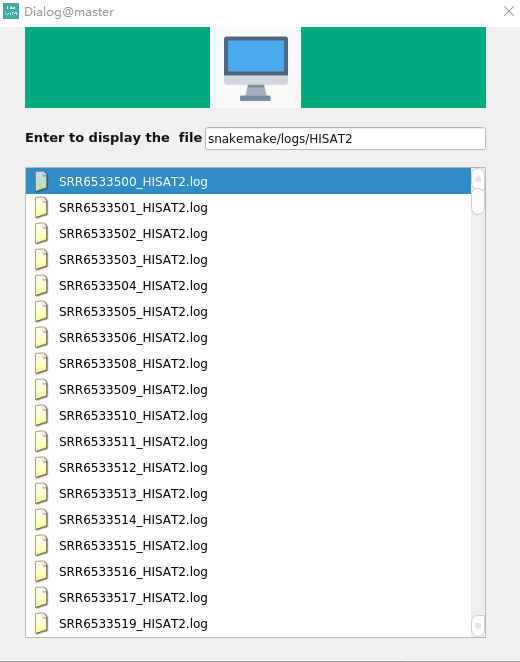Image resolution: width=520 pixels, height=662 pixels.
Task: Click the file icon beside SRR6533510_HISAT2.log
Action: (41, 415)
